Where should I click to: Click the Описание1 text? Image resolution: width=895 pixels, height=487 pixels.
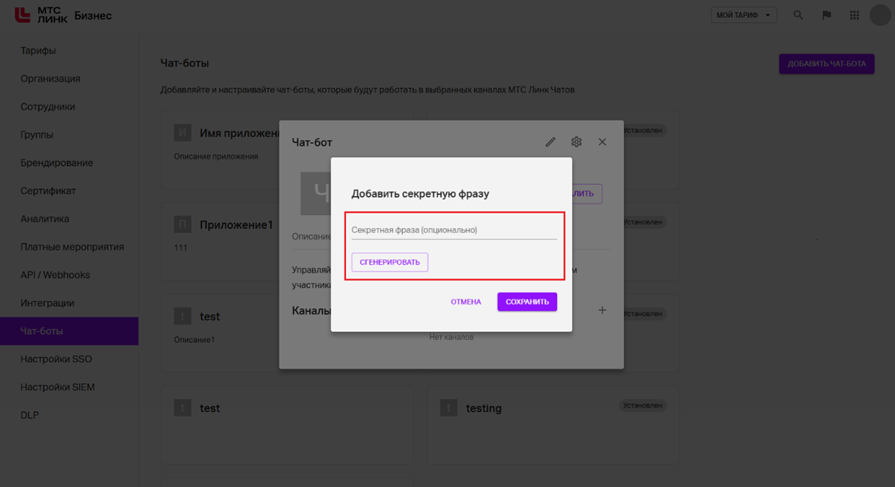coord(194,340)
